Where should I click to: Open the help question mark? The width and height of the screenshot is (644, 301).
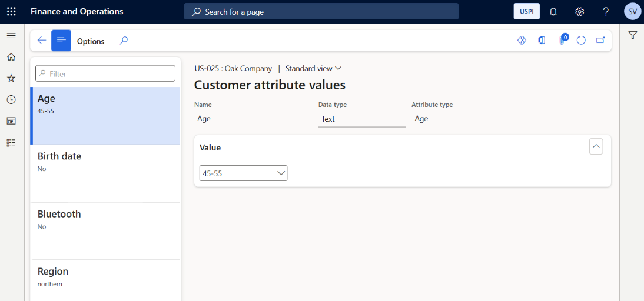[x=606, y=12]
